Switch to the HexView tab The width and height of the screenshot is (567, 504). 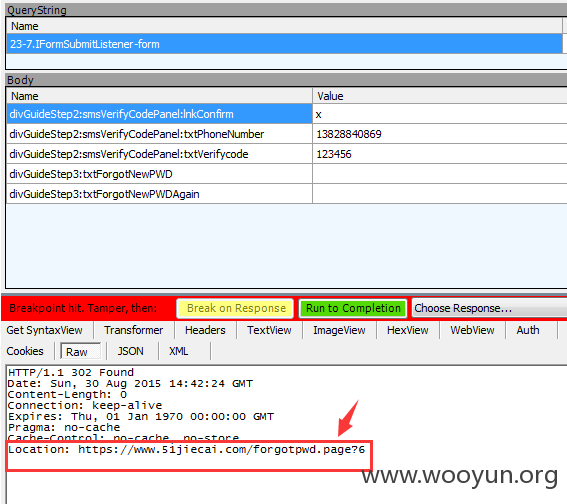tap(408, 330)
